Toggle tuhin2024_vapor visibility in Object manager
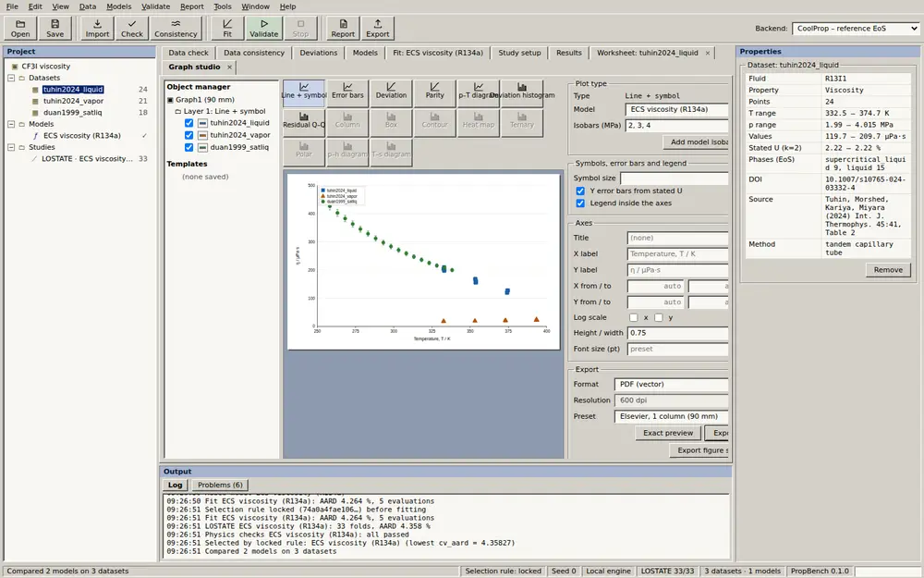The width and height of the screenshot is (924, 578). click(x=188, y=135)
